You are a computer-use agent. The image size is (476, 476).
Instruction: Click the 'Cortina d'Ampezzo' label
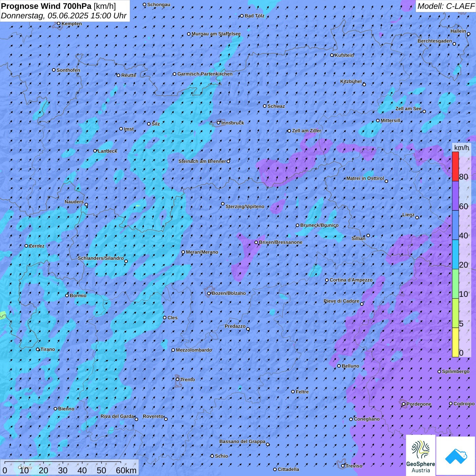351,280
